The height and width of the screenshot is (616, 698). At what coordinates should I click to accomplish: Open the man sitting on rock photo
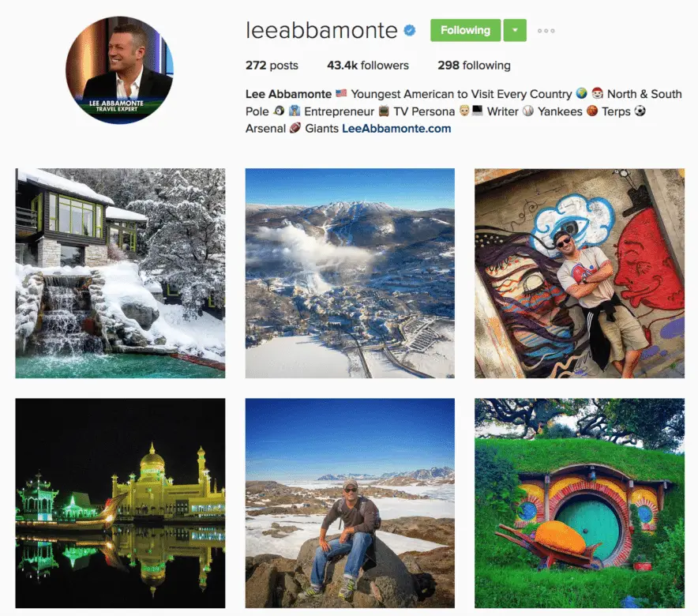click(x=350, y=503)
